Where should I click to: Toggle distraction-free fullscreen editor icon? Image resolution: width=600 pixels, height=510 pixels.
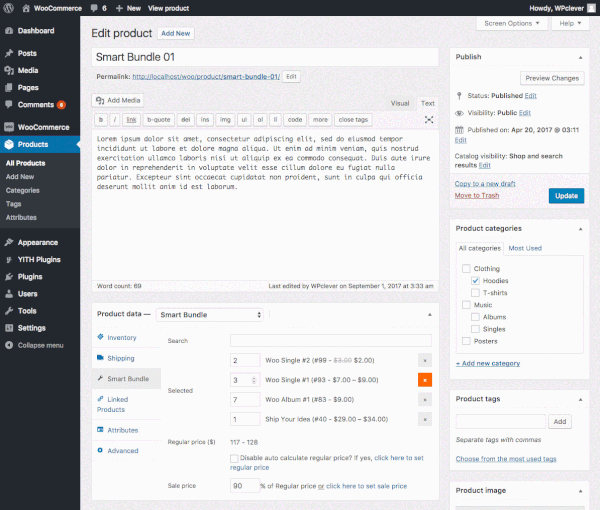click(x=429, y=120)
